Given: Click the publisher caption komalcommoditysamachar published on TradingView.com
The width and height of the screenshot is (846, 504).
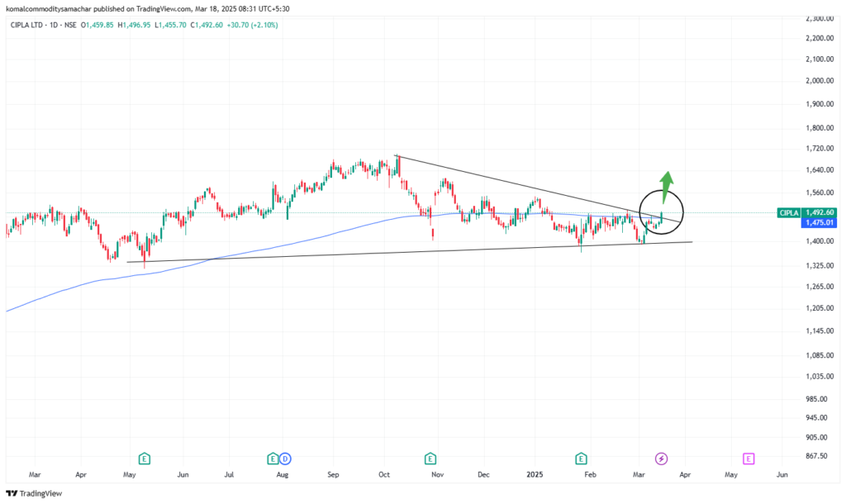Looking at the screenshot, I should [x=99, y=8].
